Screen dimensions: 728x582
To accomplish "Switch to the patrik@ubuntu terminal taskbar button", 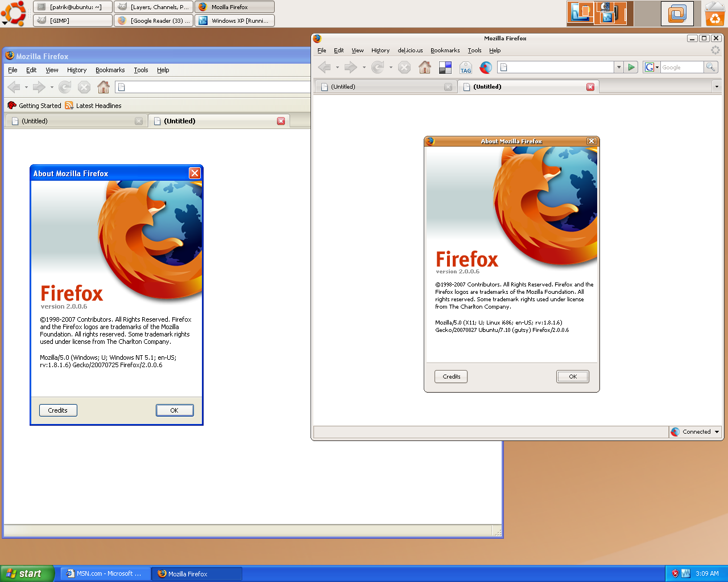I will [x=73, y=7].
